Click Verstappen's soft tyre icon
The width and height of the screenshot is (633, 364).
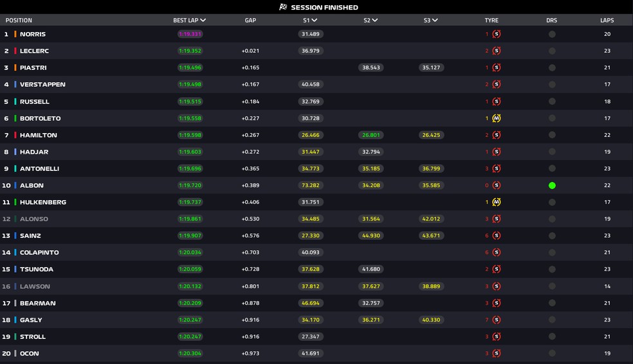tap(497, 84)
